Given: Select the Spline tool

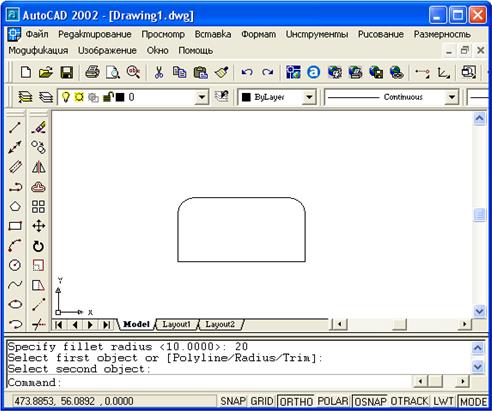Looking at the screenshot, I should (x=15, y=285).
